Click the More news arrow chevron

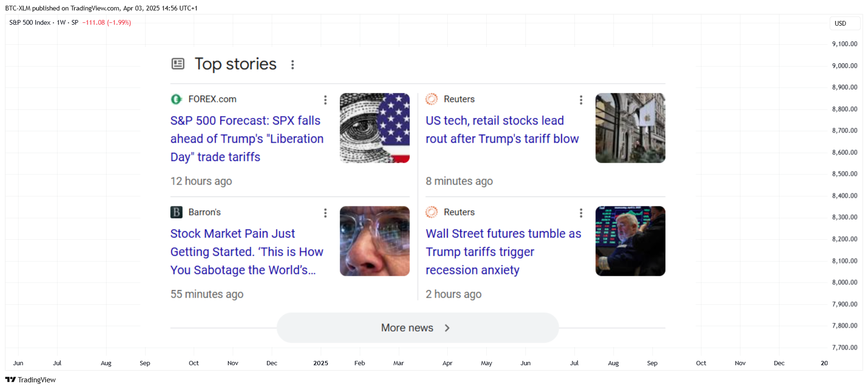point(447,328)
